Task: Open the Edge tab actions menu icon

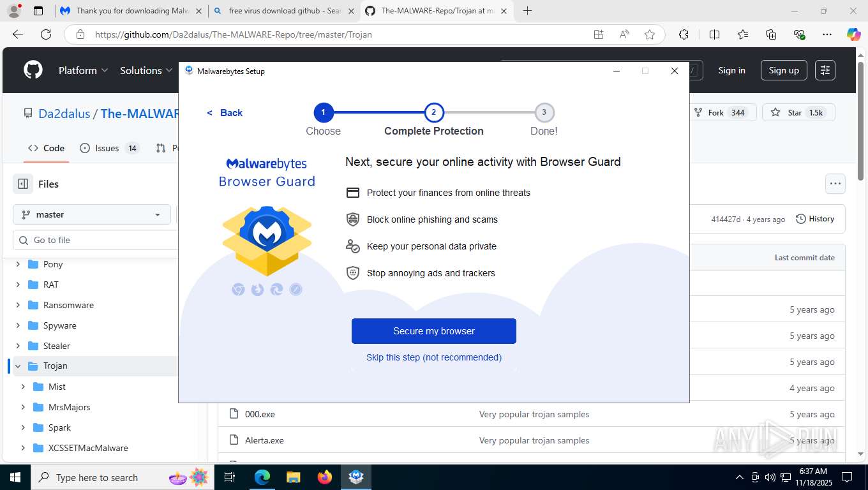Action: tap(38, 11)
